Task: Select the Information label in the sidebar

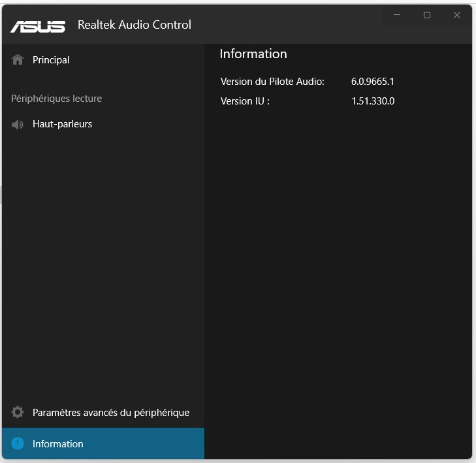Action: [x=58, y=444]
